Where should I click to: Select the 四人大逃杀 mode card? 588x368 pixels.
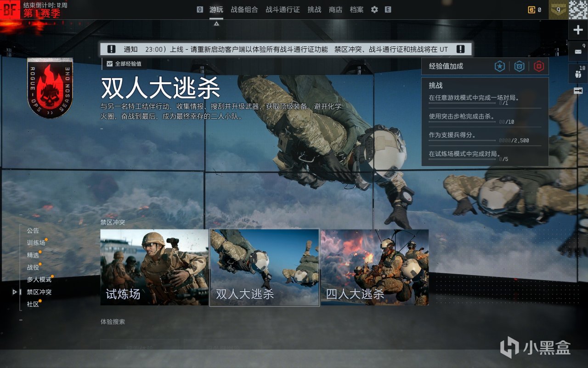(375, 267)
